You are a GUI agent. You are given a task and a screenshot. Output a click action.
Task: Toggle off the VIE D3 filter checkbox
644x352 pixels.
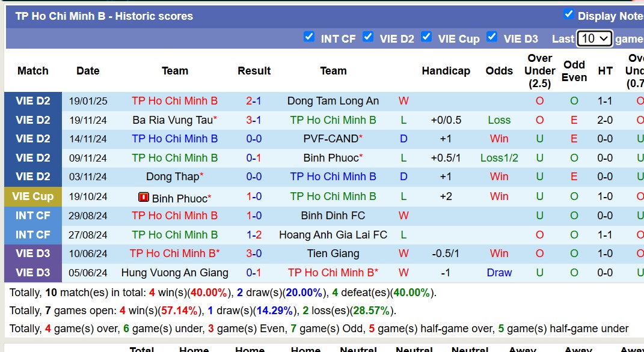pos(492,37)
